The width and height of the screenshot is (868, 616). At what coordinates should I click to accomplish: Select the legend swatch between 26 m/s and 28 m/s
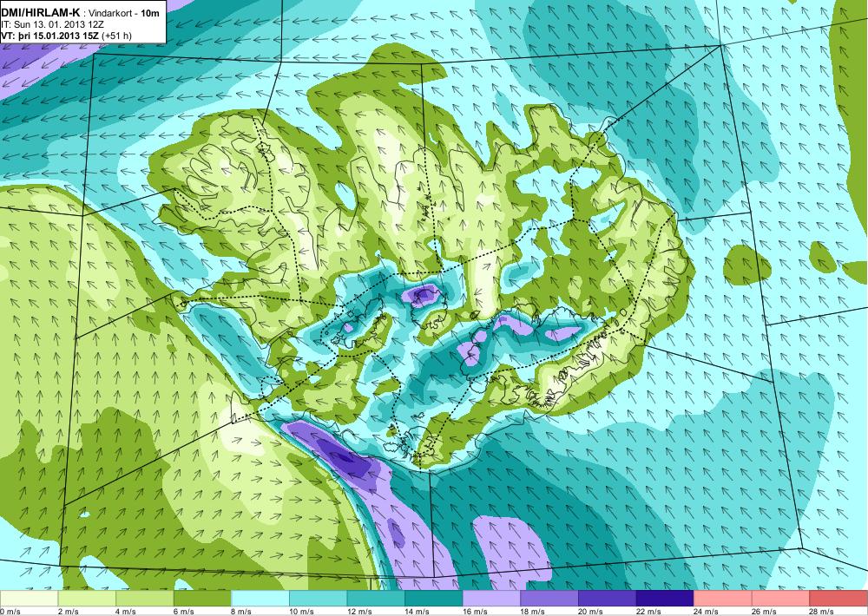coord(780,599)
